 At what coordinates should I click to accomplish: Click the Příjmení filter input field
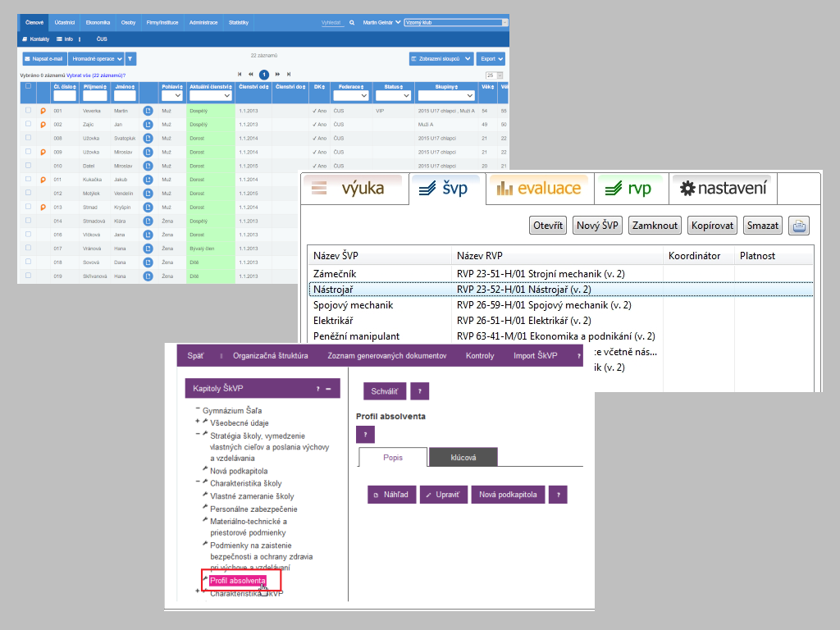(x=95, y=96)
